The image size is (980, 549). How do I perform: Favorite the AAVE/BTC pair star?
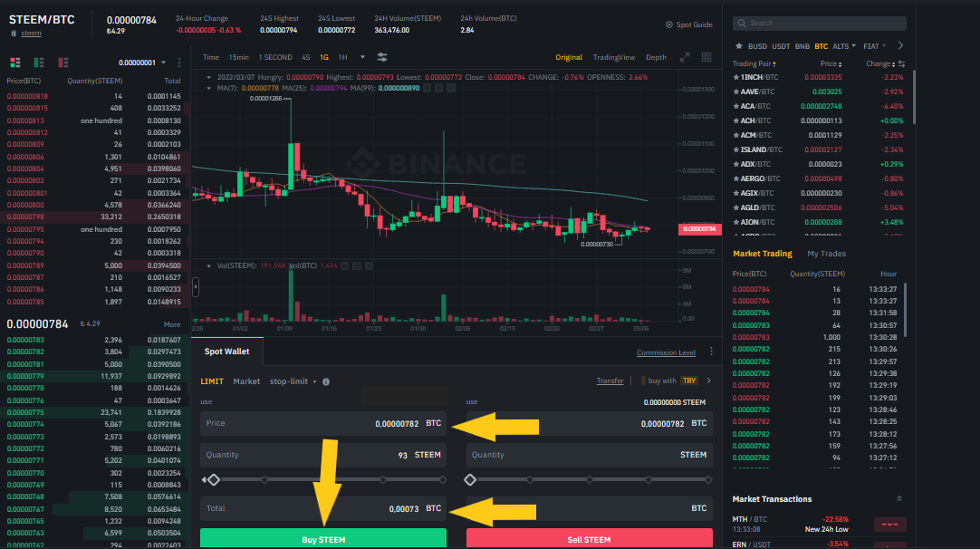click(x=736, y=91)
